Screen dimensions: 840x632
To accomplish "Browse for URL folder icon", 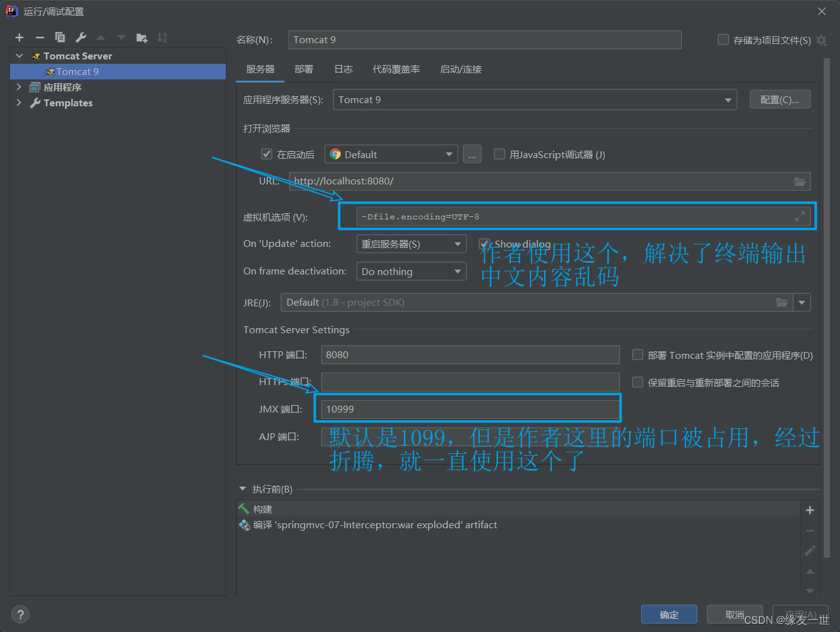I will 800,181.
